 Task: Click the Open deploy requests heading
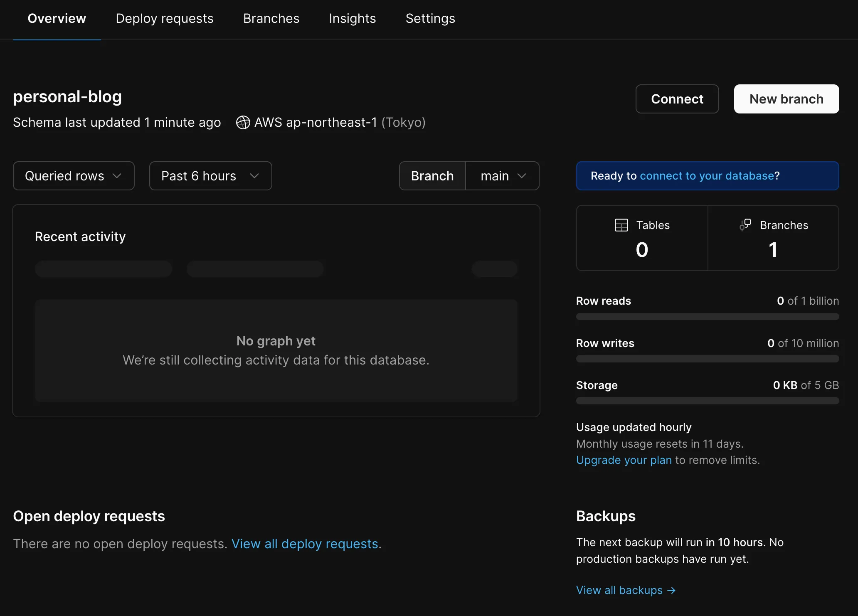89,516
